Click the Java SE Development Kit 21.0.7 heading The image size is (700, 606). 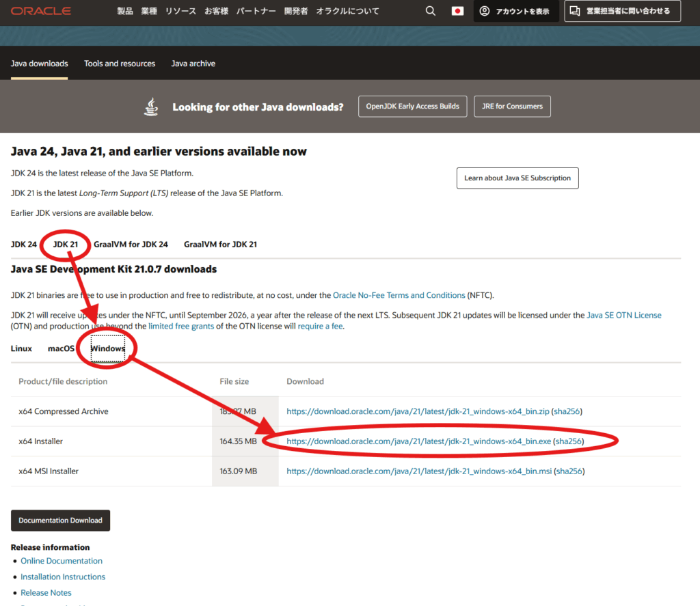click(114, 269)
